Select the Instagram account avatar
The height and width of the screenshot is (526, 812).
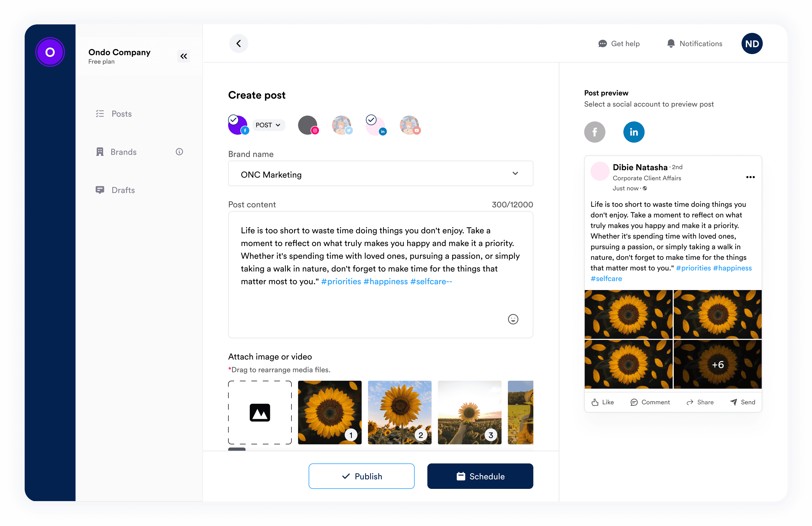[x=308, y=125]
